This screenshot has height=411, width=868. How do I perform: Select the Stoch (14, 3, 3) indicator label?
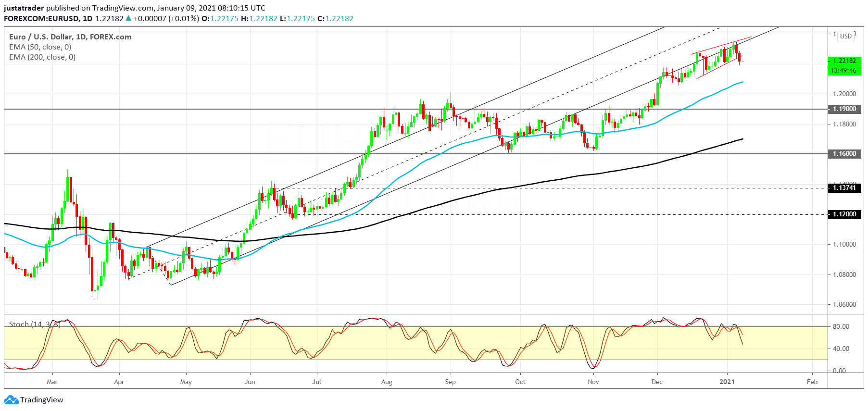click(x=35, y=324)
